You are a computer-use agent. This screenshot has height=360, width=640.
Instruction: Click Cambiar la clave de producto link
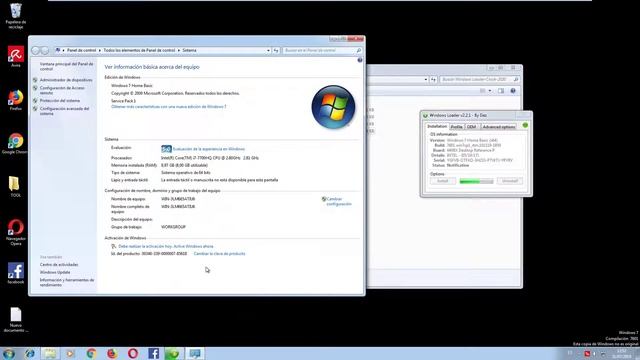[x=220, y=253]
